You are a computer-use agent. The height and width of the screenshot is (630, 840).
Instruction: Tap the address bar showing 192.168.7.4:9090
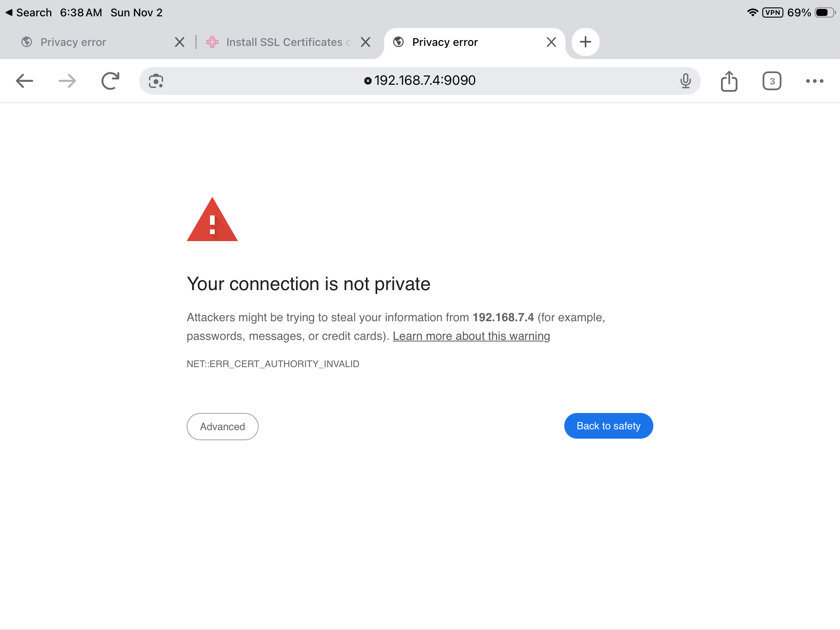pos(425,80)
